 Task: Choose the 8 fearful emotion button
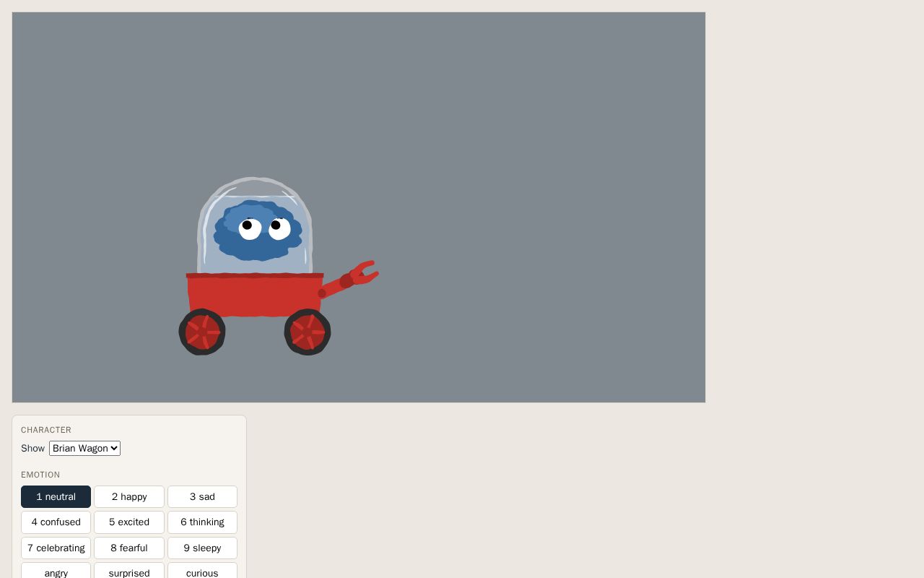[x=129, y=548]
